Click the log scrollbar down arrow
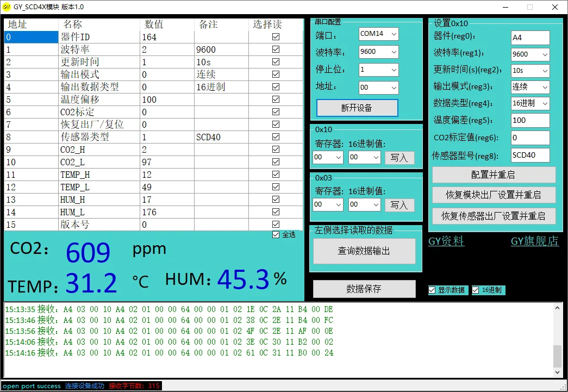 (x=558, y=372)
